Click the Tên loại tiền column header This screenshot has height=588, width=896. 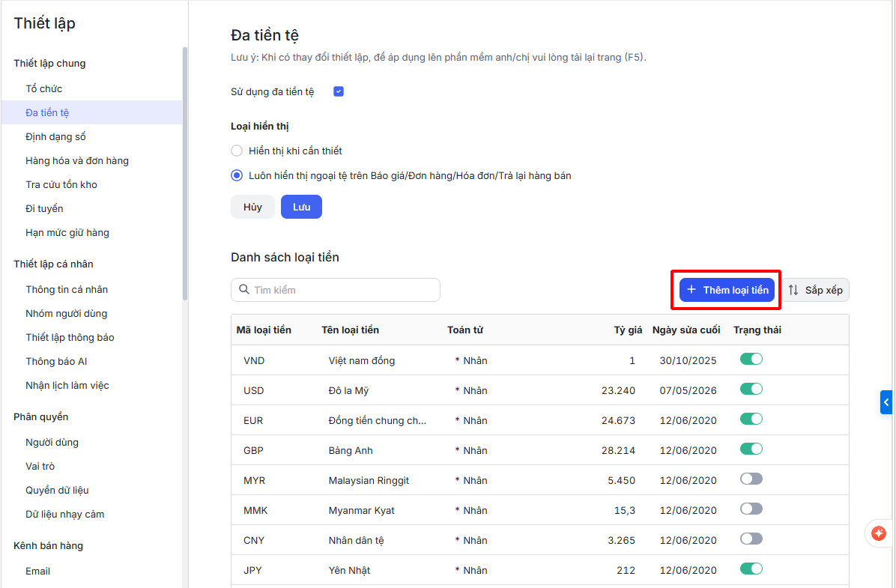(351, 330)
